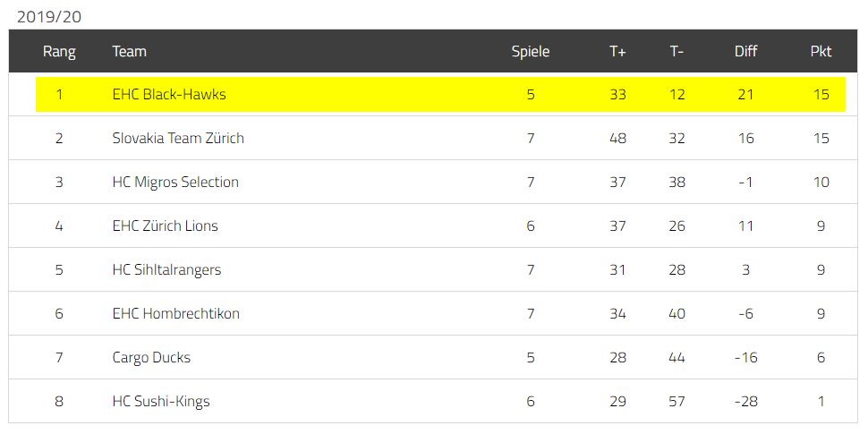This screenshot has width=868, height=434.
Task: Select Slovakia Team Zürich team name
Action: tap(178, 138)
